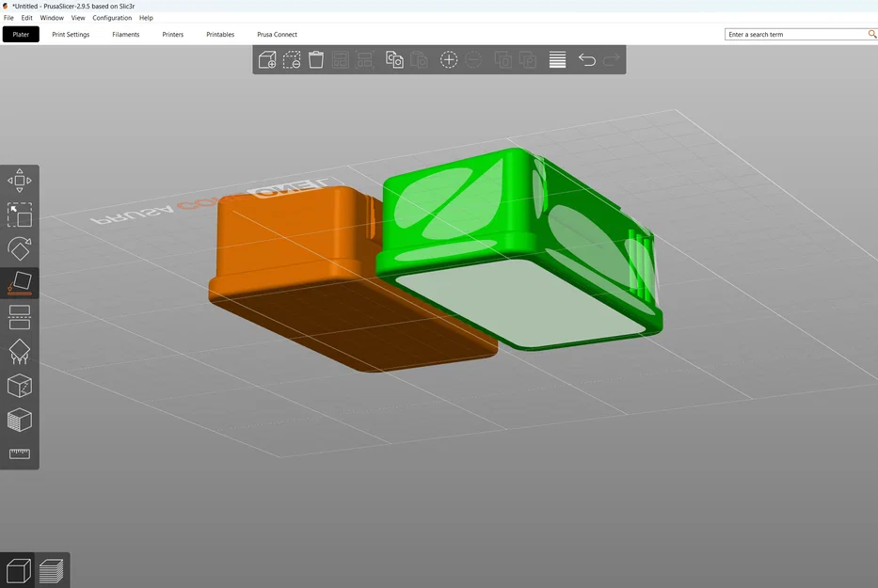Toggle the Place on face tool
The image size is (878, 588).
(x=20, y=283)
